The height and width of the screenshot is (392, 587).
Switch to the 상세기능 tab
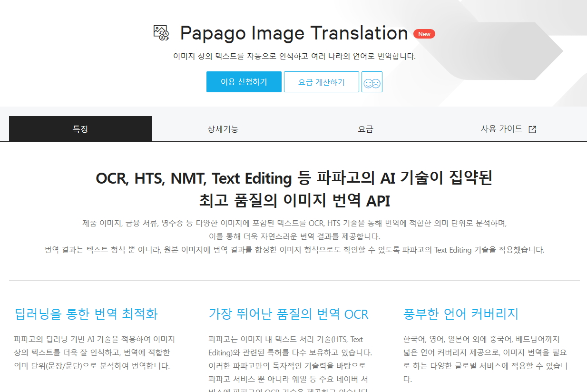223,129
